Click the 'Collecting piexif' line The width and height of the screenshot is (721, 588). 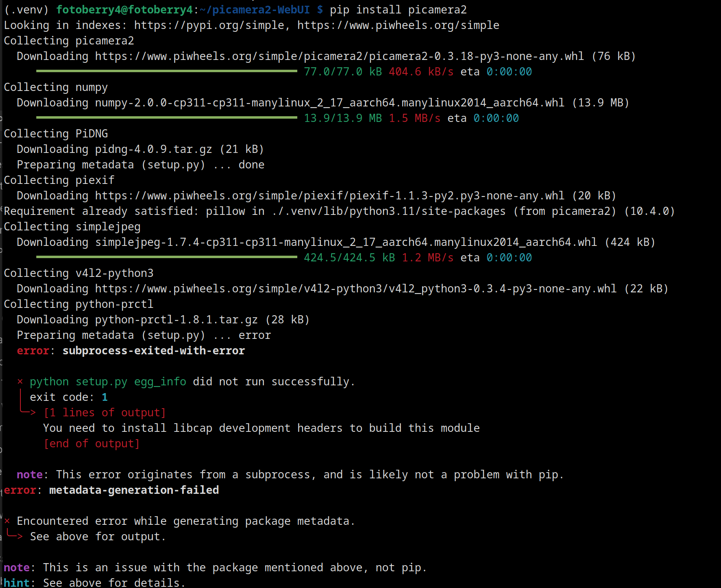pyautogui.click(x=59, y=180)
